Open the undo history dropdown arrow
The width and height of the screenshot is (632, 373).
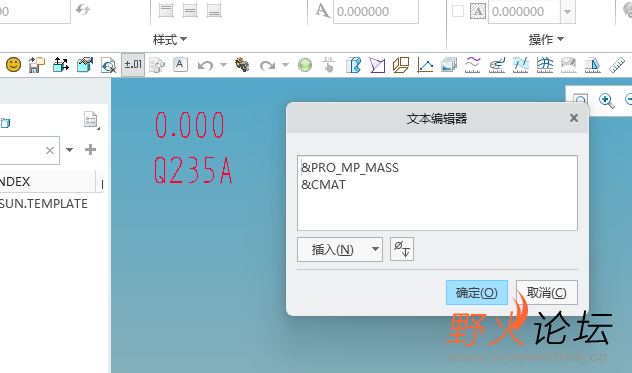pyautogui.click(x=223, y=65)
